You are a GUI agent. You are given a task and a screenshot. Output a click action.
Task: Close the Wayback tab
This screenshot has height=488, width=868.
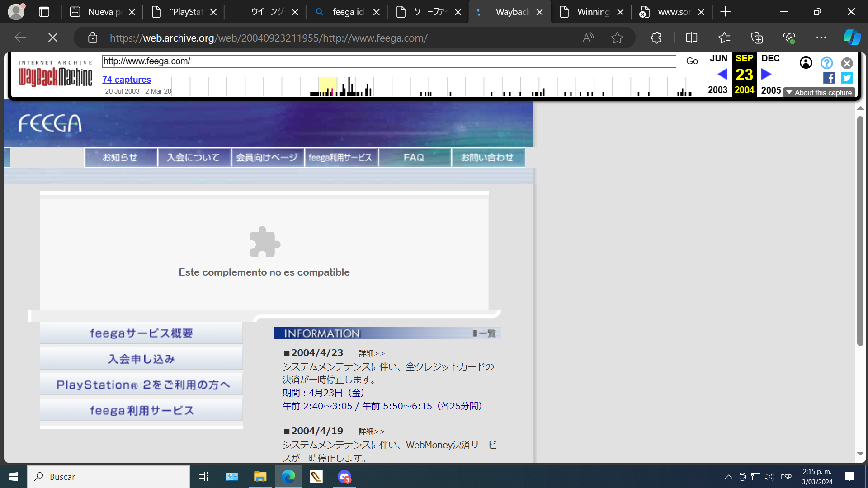(x=539, y=12)
